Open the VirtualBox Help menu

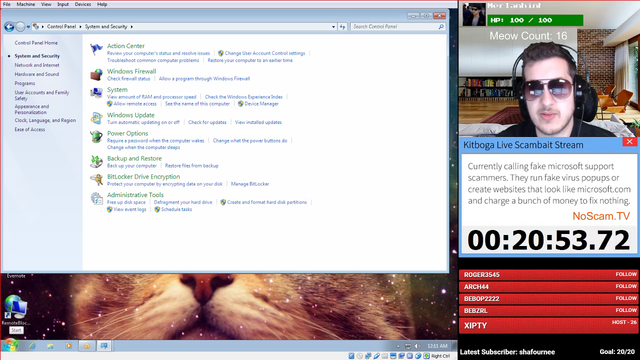click(102, 4)
